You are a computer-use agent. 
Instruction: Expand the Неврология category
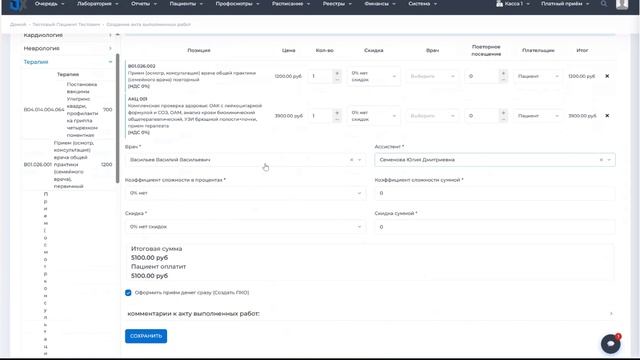click(x=67, y=48)
